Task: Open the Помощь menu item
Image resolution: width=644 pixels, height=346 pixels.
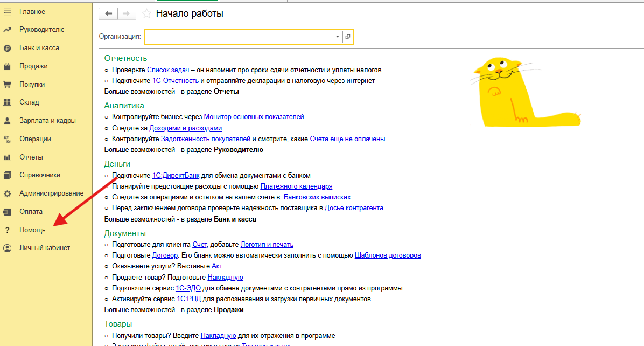Action: (x=32, y=230)
